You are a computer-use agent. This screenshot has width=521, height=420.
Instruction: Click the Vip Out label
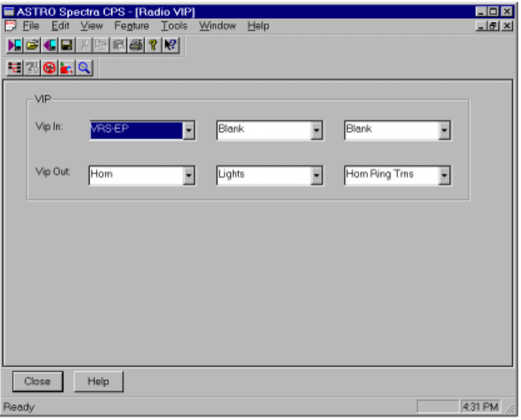pyautogui.click(x=53, y=172)
